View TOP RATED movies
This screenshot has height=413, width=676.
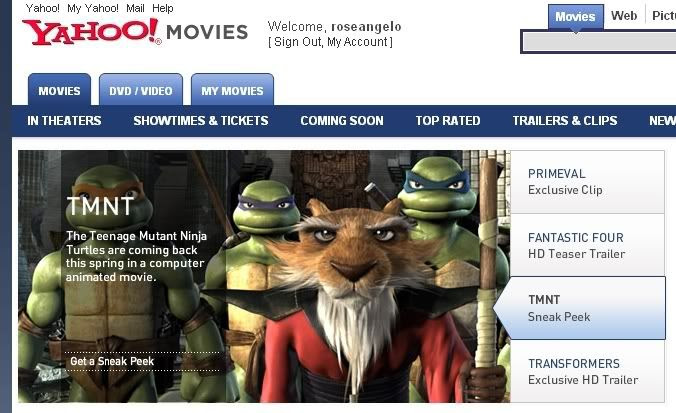448,121
